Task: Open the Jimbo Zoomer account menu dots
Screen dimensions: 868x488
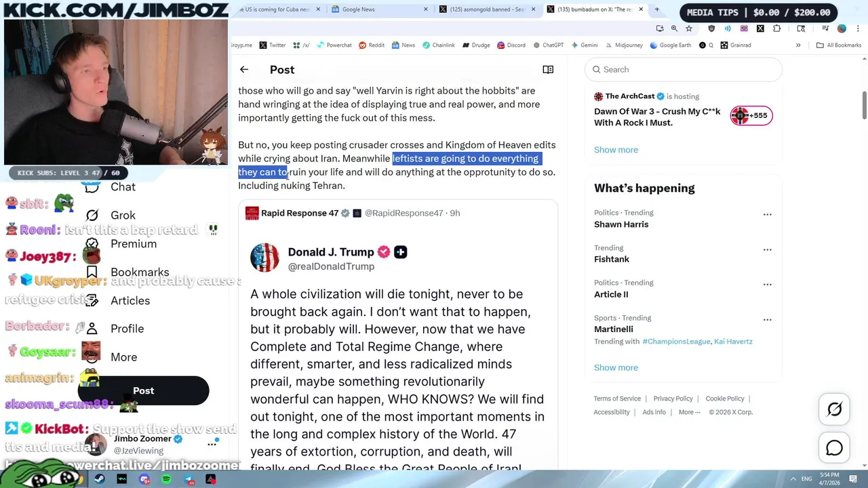Action: click(212, 444)
